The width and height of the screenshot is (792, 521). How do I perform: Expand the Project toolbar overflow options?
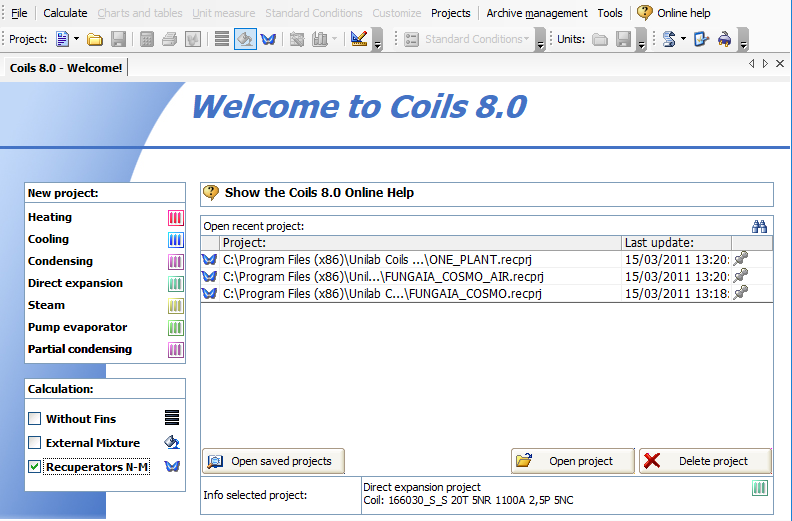377,39
